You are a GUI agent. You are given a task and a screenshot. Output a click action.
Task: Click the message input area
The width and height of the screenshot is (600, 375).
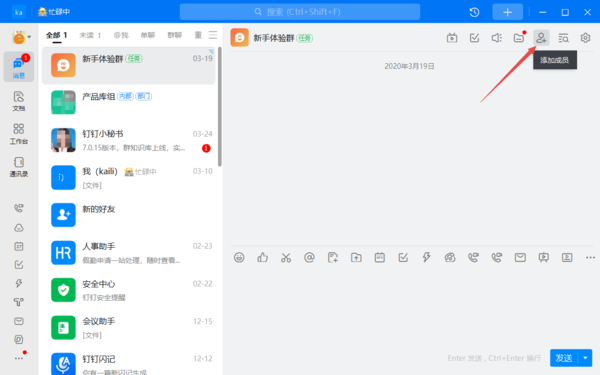(411, 306)
